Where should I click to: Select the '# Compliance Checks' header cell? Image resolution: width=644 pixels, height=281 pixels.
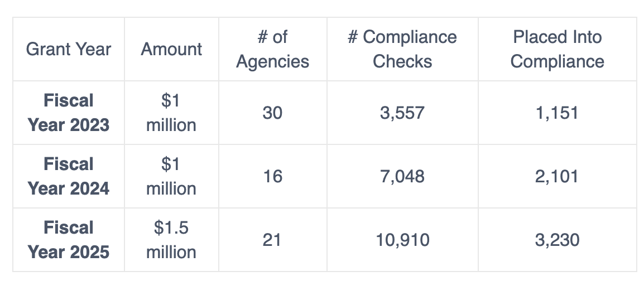[x=402, y=49]
